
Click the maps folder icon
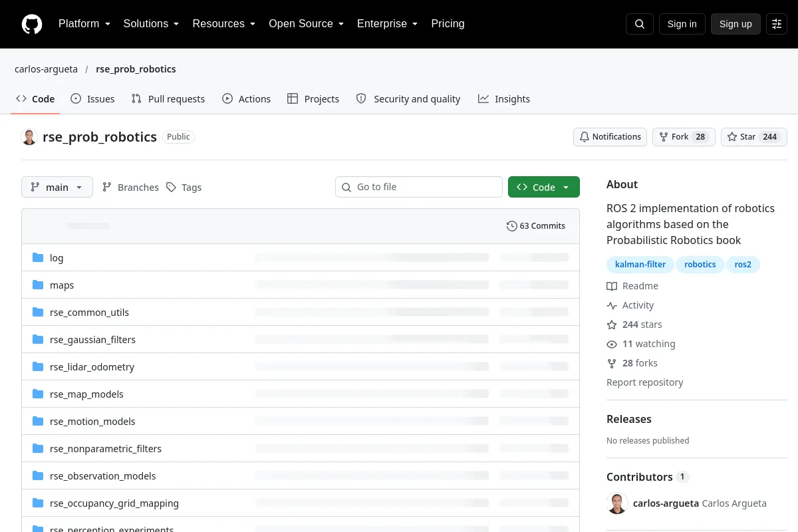[x=38, y=285]
